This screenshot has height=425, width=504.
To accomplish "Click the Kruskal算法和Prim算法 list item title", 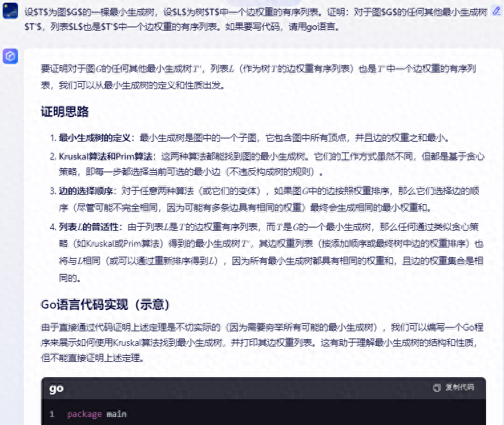I will [x=105, y=156].
